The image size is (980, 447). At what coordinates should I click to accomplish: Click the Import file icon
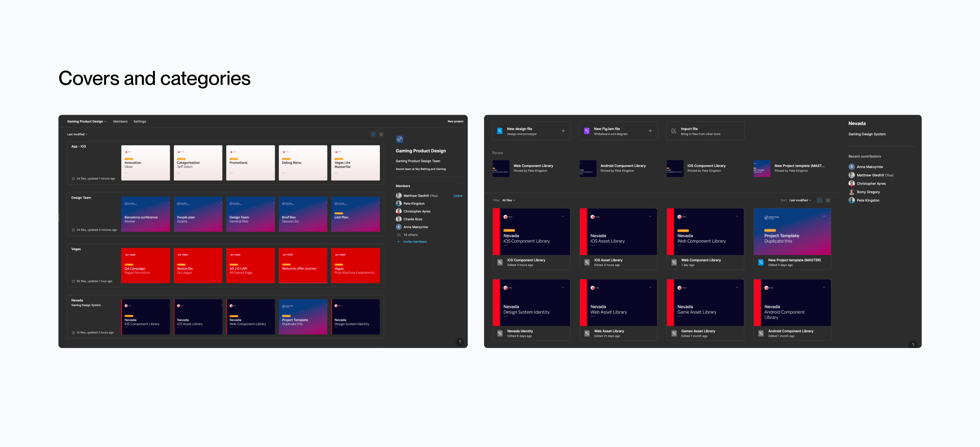pyautogui.click(x=674, y=131)
